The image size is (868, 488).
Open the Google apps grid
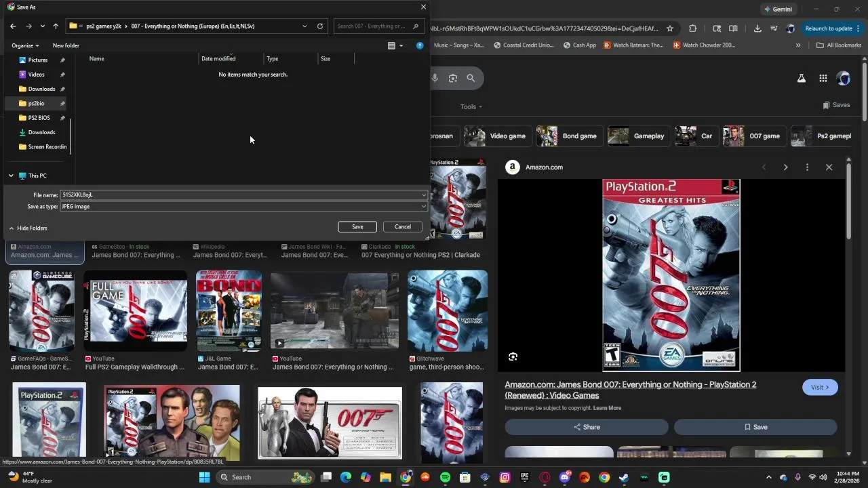coord(823,79)
